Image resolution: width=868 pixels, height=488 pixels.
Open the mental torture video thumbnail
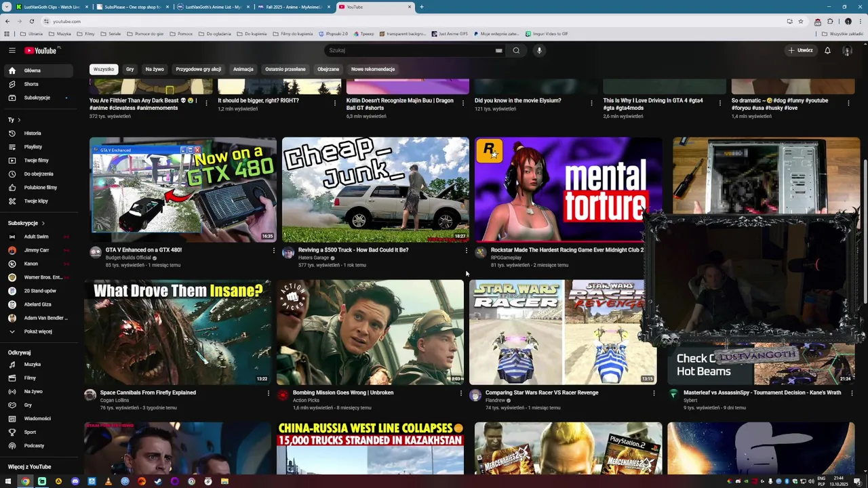(568, 190)
